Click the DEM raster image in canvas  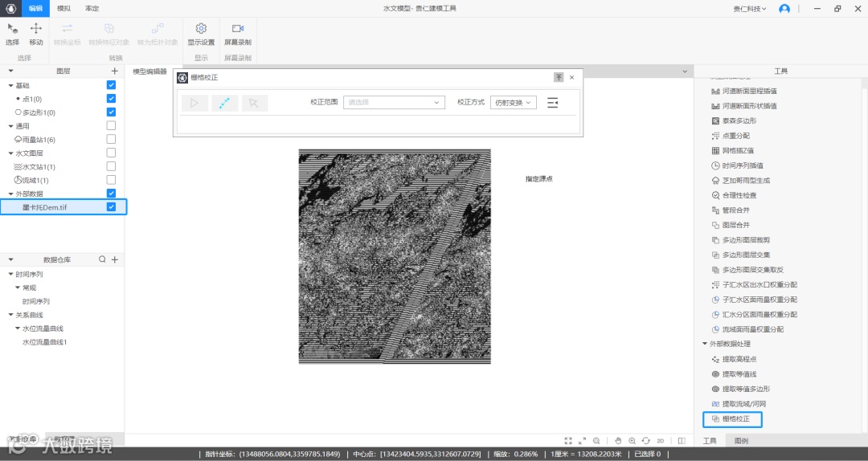pyautogui.click(x=395, y=256)
